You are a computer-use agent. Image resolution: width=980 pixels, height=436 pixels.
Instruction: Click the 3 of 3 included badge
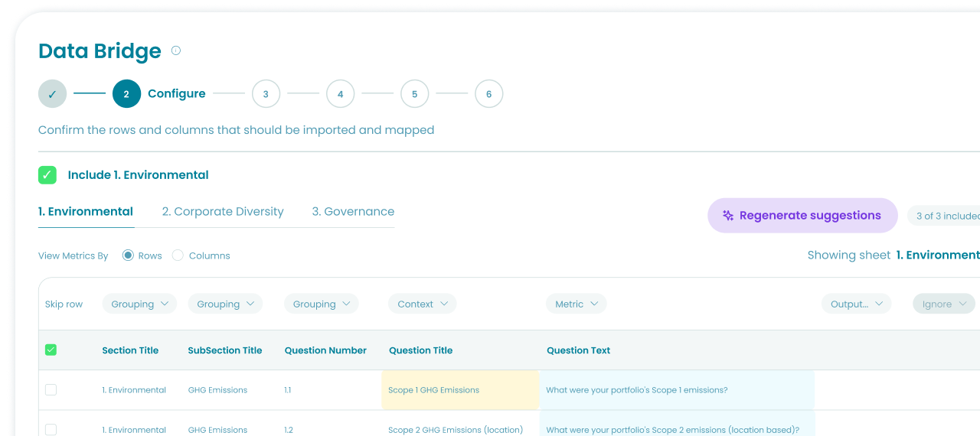[943, 216]
